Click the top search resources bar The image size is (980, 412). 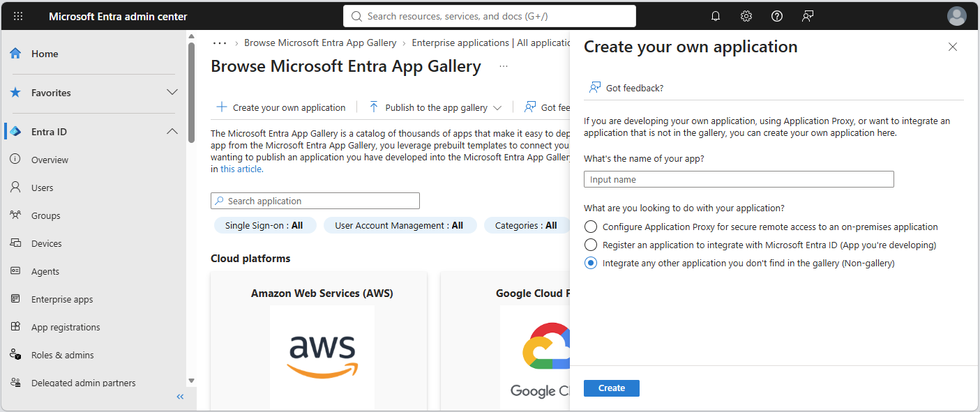[x=490, y=16]
